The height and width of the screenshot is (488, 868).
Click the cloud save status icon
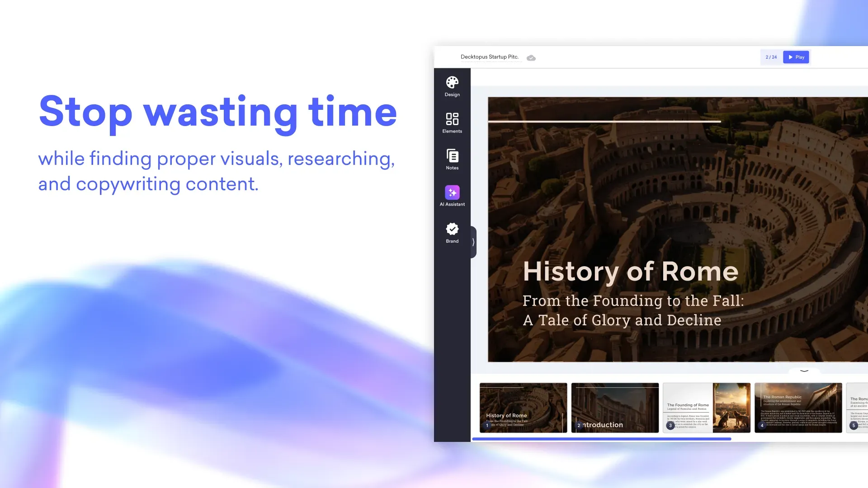[x=531, y=58]
